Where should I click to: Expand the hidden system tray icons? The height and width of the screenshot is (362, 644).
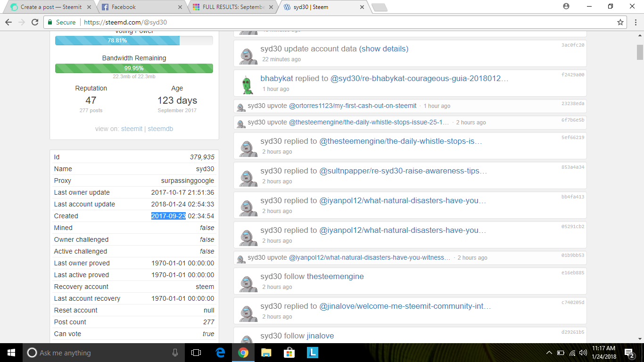(549, 353)
